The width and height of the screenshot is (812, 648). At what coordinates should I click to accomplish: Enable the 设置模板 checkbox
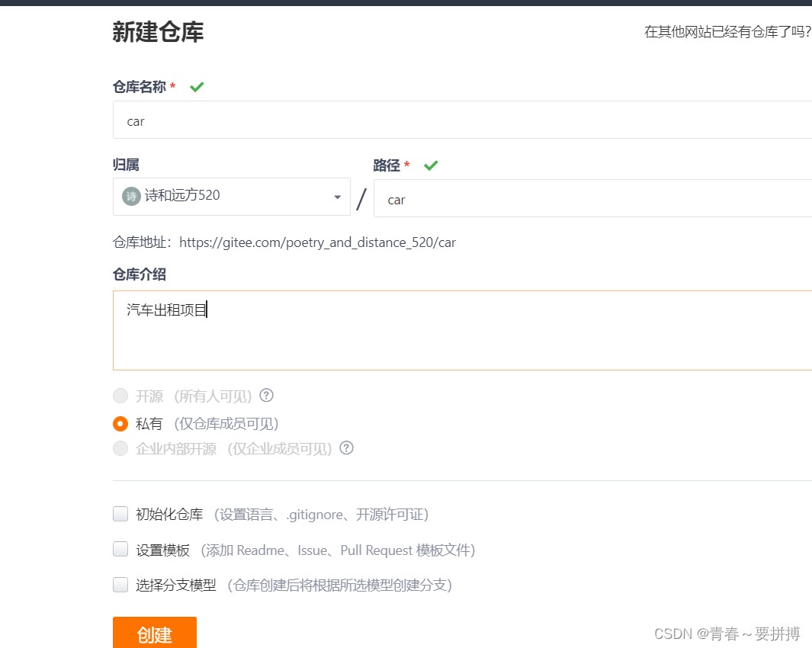[x=120, y=549]
